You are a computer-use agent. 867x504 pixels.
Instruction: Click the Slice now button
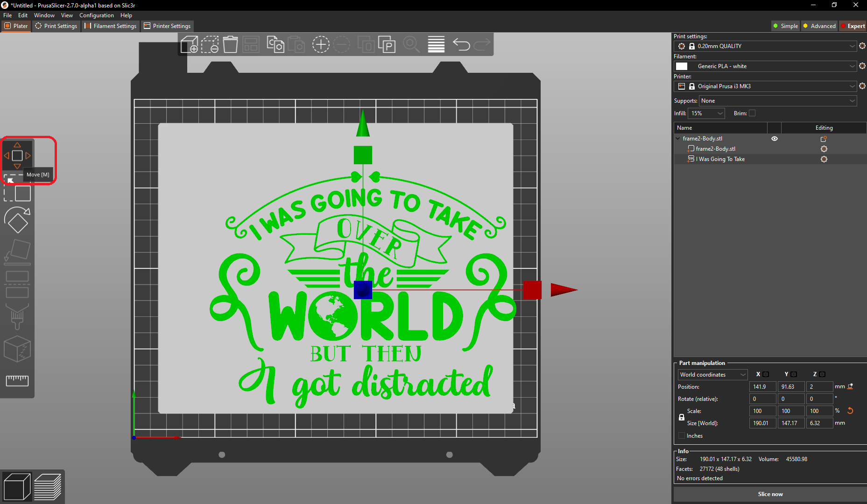coord(770,494)
